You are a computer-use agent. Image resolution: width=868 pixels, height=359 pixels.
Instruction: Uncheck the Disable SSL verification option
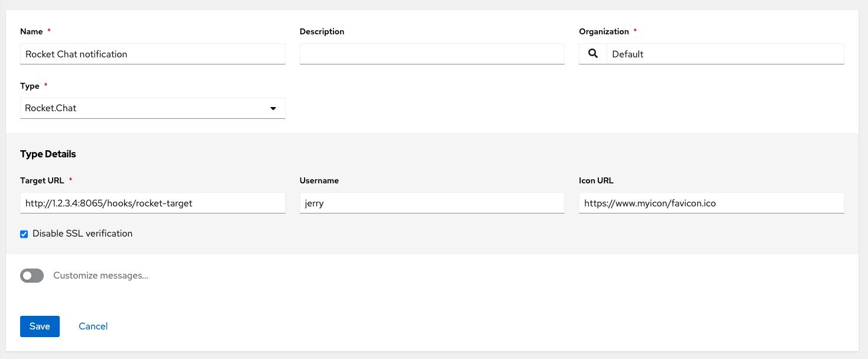pyautogui.click(x=24, y=234)
